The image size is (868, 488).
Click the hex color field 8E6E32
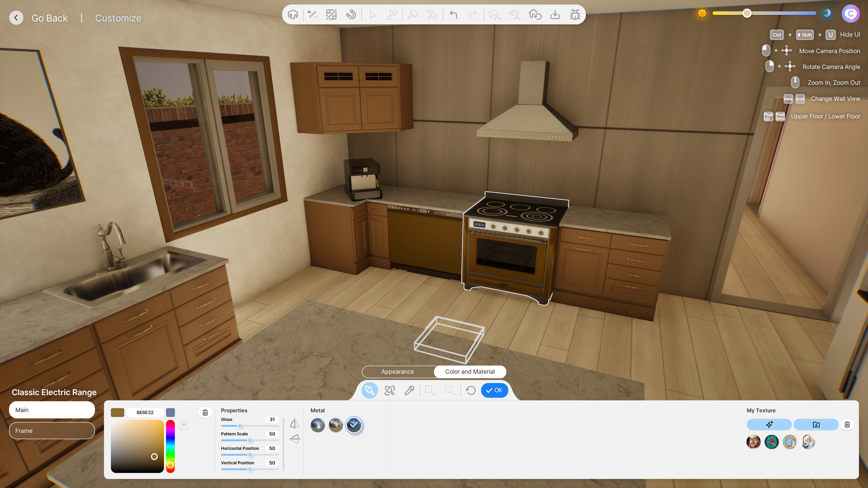point(145,412)
